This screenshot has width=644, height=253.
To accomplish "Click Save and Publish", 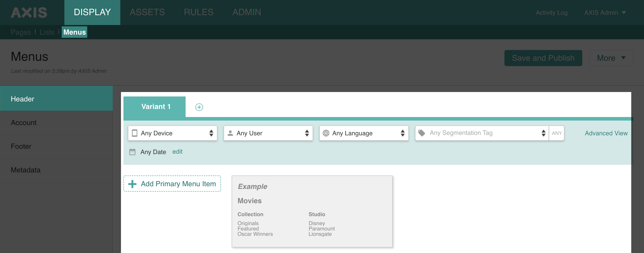I will coord(543,58).
